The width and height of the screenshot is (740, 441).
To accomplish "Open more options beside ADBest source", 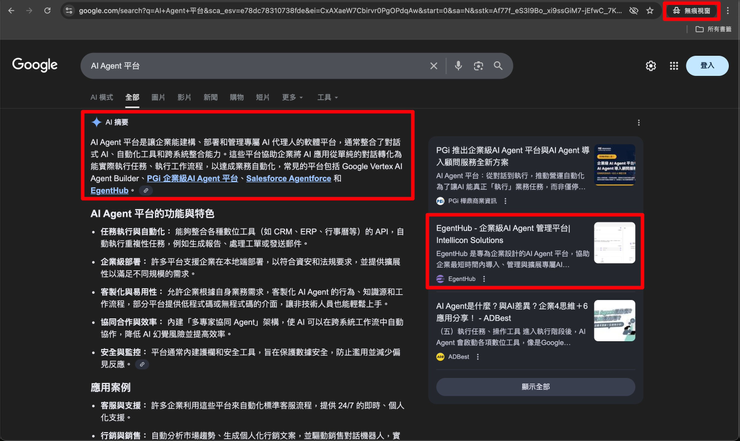I will point(478,357).
